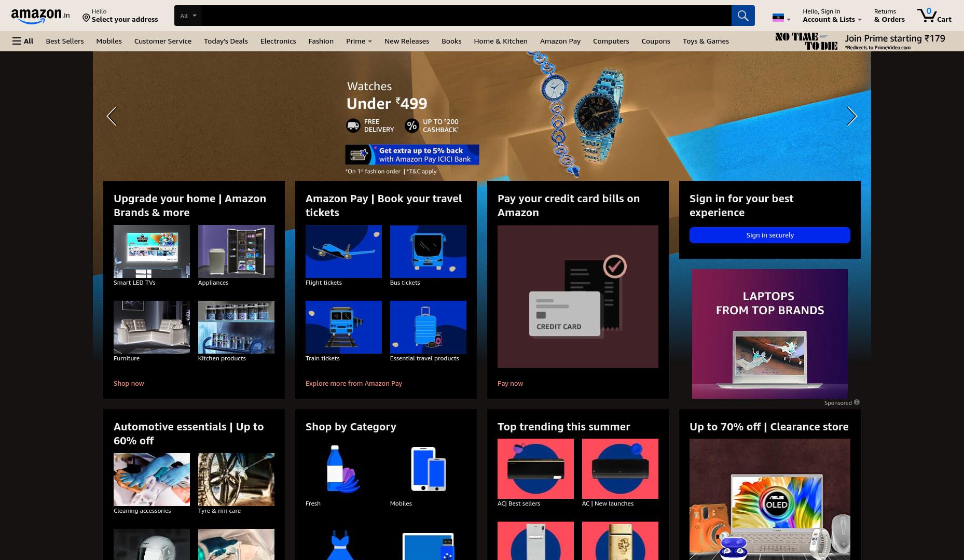Open Bus tickets tile

click(x=428, y=251)
